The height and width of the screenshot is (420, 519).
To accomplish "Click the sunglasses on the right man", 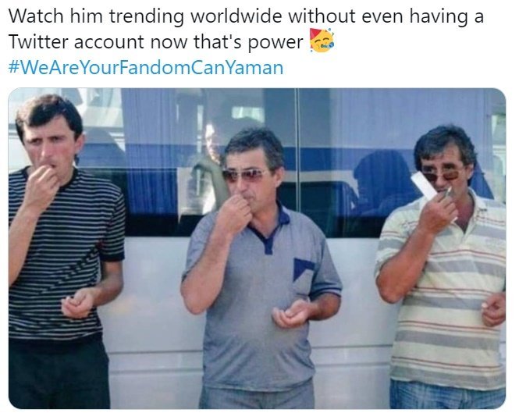I will (443, 175).
